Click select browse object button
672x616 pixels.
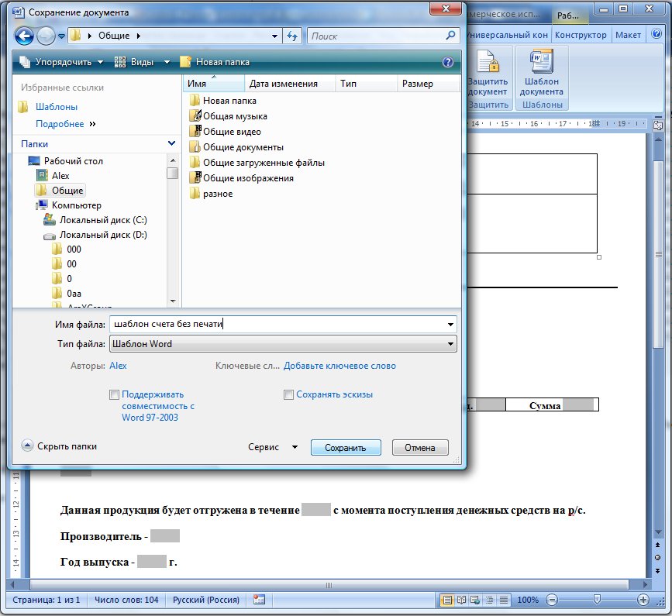pos(658,557)
